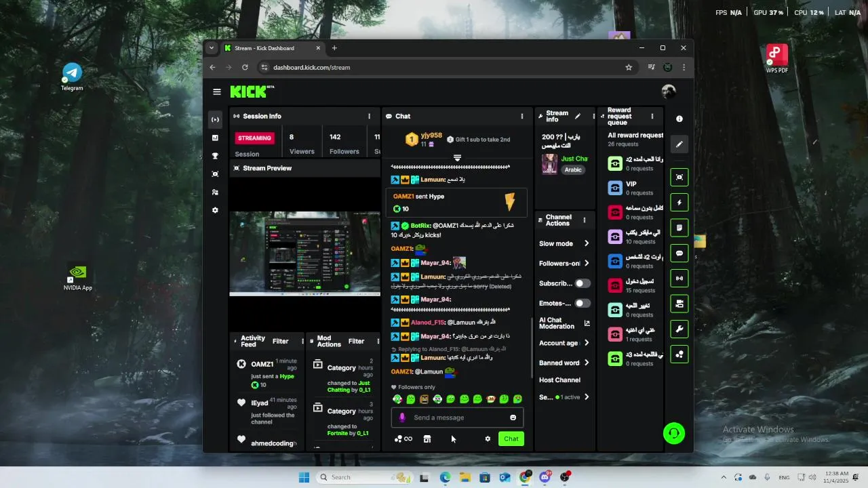
Task: Open the Reward request queue three-dot menu
Action: [x=652, y=116]
